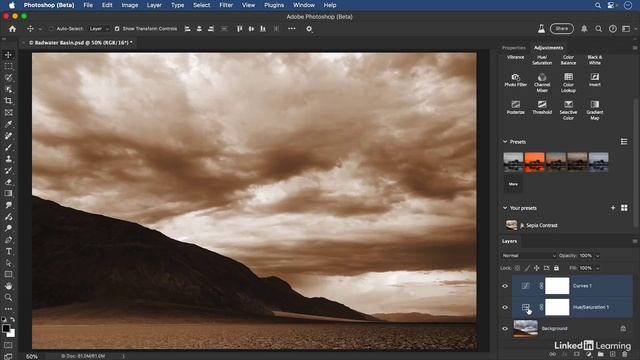Select the Background layer thumbnail
This screenshot has width=640, height=360.
click(x=525, y=328)
